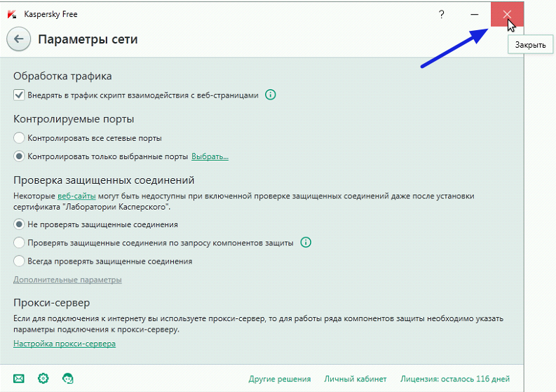Select 'Контролировать только выбранные порты'
556x392 pixels.
pyautogui.click(x=19, y=156)
